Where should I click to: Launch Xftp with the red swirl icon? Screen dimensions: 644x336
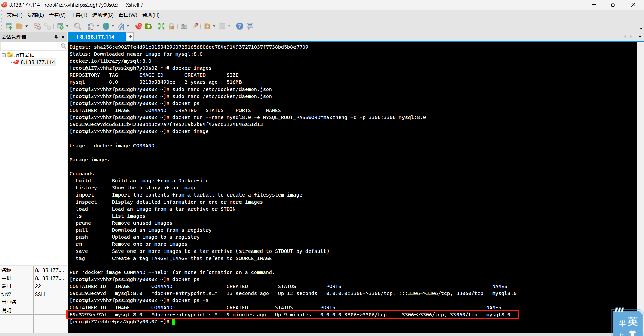coord(139,26)
